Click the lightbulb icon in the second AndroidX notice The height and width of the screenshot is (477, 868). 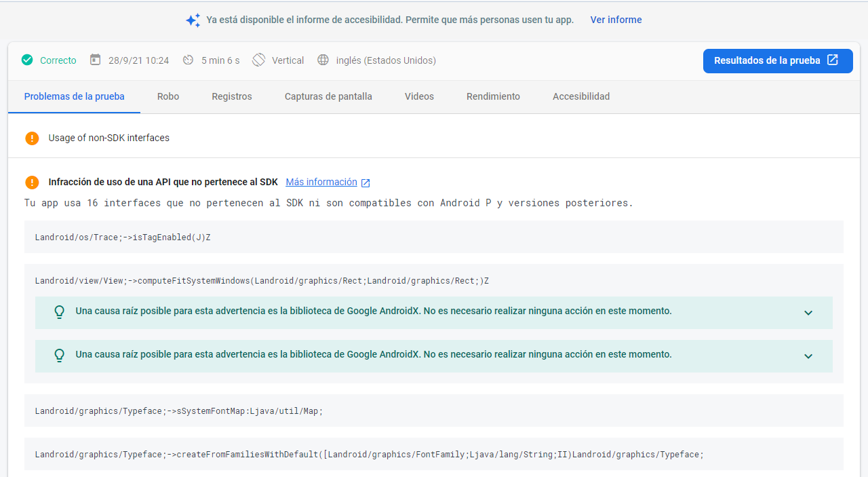(59, 356)
